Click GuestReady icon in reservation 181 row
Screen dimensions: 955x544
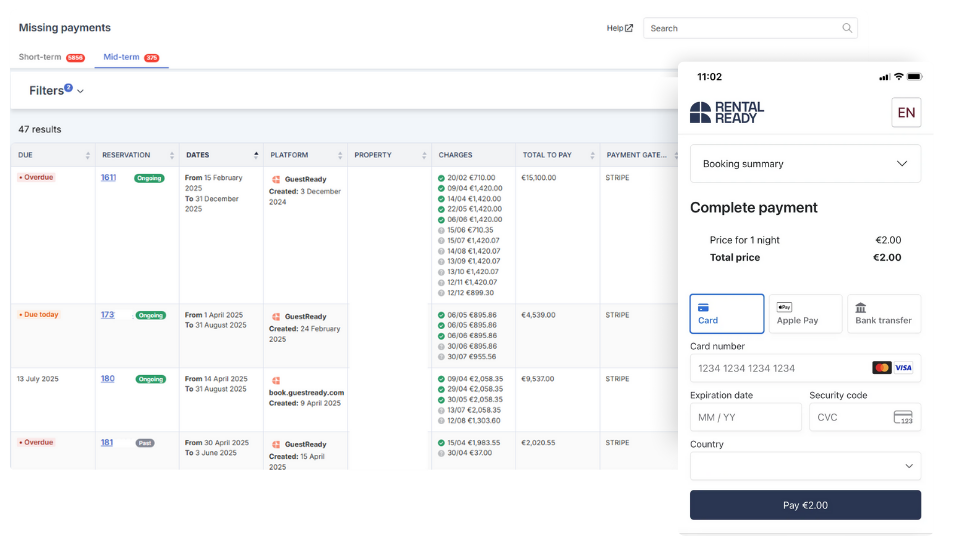[x=276, y=445]
